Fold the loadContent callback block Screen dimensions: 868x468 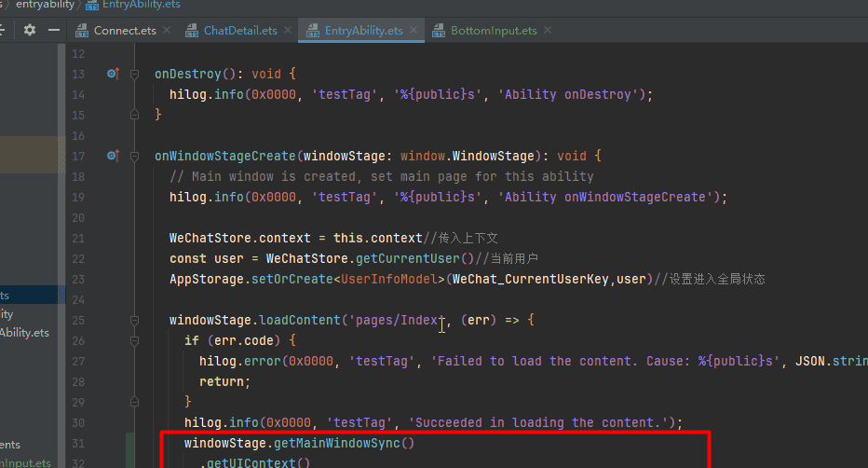(x=134, y=320)
